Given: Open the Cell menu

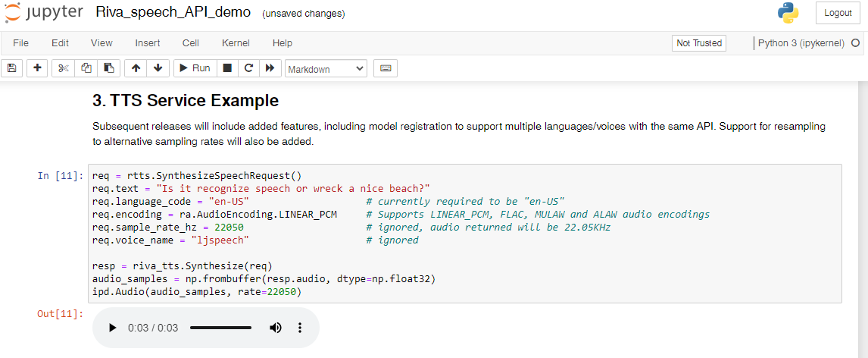Looking at the screenshot, I should pos(190,43).
